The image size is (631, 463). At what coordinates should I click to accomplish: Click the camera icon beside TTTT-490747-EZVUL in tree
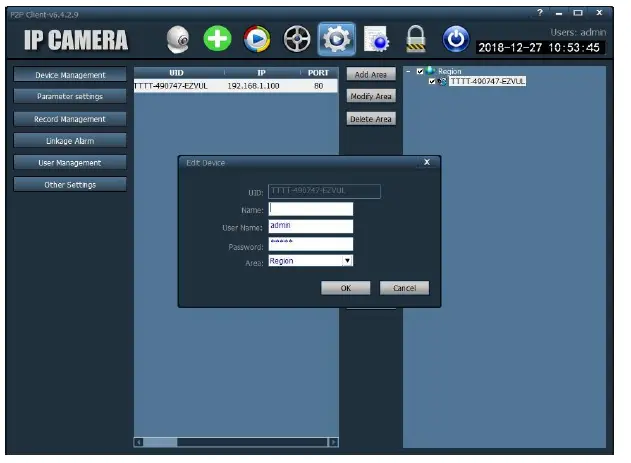(x=442, y=81)
